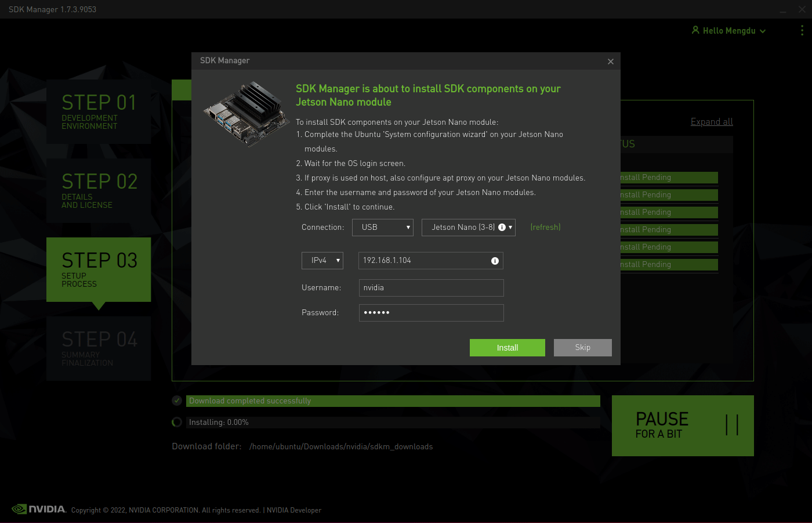Click the first Install Pending status row
Screen dimensions: 812x523
click(x=669, y=178)
